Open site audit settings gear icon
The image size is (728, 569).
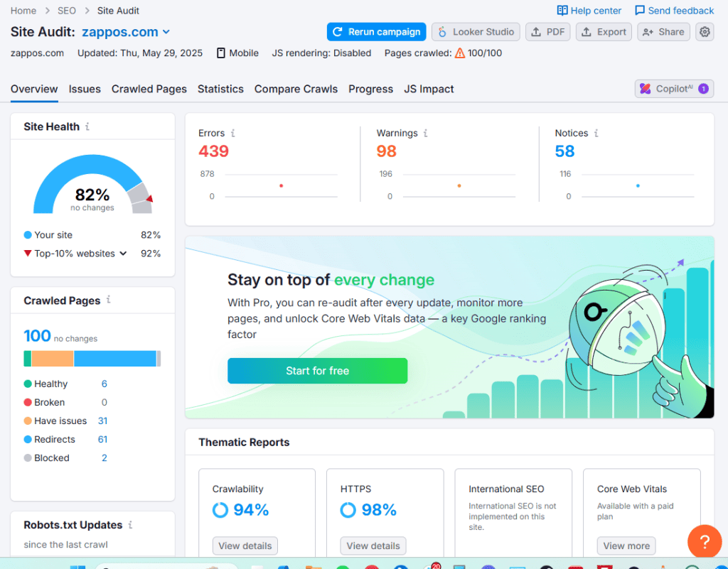pyautogui.click(x=705, y=32)
